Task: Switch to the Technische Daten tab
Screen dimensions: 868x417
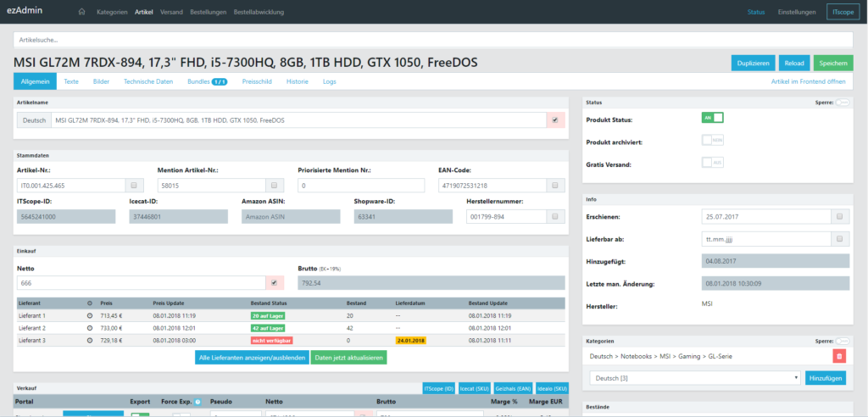Action: click(x=148, y=81)
